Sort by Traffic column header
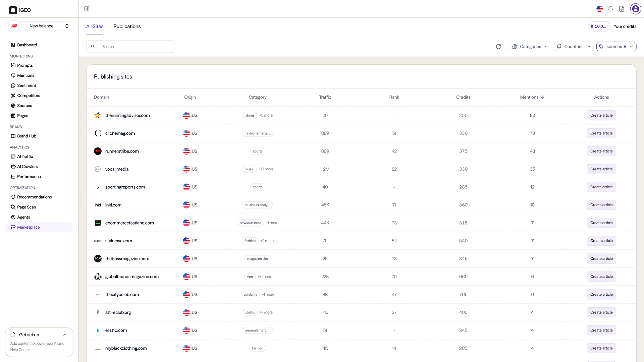This screenshot has width=644, height=362. tap(325, 97)
